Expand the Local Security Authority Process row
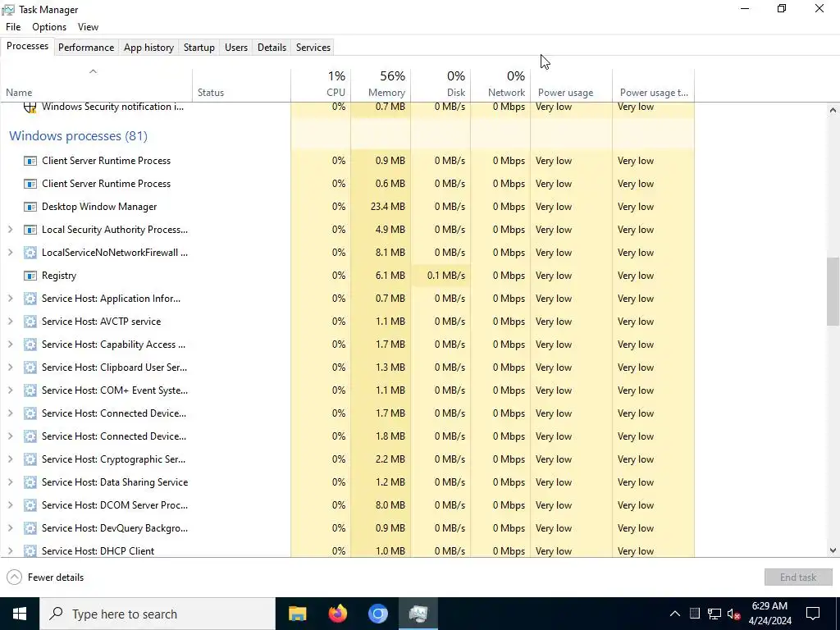840x630 pixels. click(x=10, y=230)
